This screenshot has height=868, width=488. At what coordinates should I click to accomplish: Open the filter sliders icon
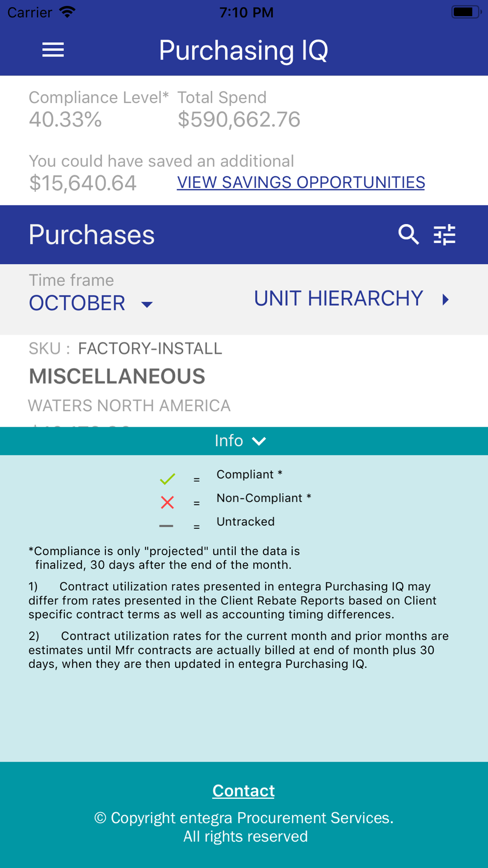point(445,235)
